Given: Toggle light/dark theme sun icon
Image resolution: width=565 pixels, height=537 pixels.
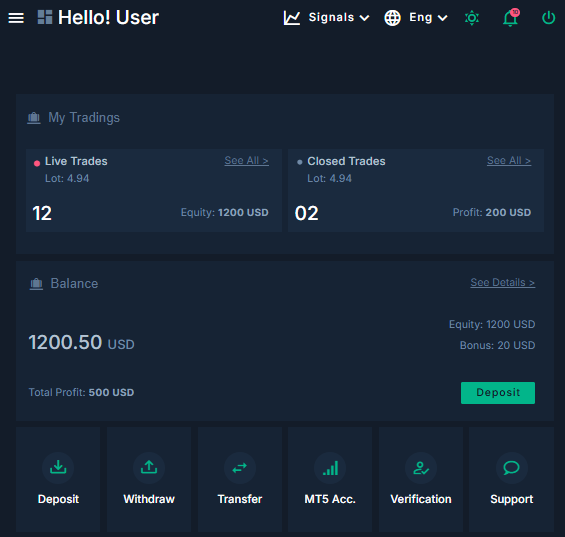Looking at the screenshot, I should click(x=472, y=18).
